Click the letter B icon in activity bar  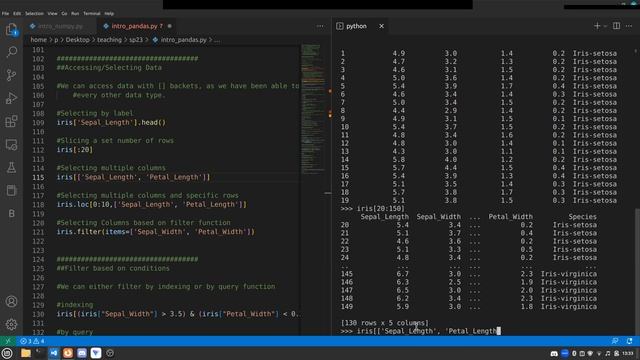(x=11, y=213)
